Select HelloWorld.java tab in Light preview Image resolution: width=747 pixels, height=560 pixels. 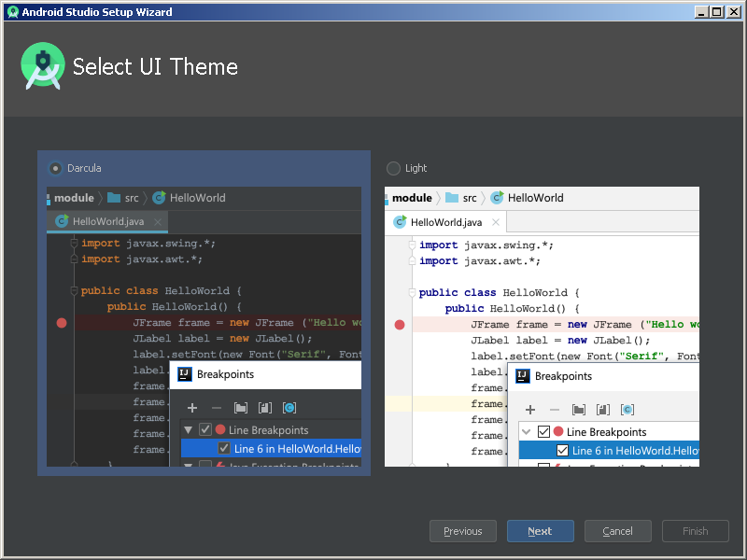point(445,222)
